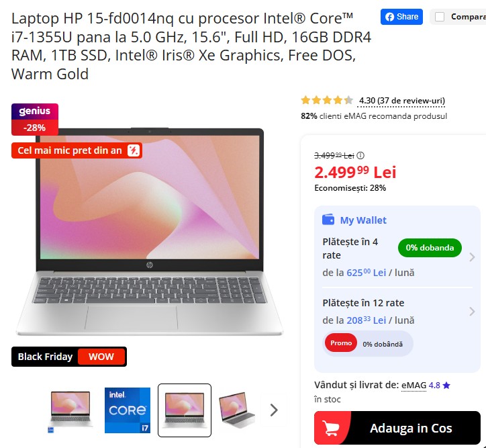Image resolution: width=486 pixels, height=448 pixels.
Task: Tick the Compara checkbox
Action: pos(440,17)
